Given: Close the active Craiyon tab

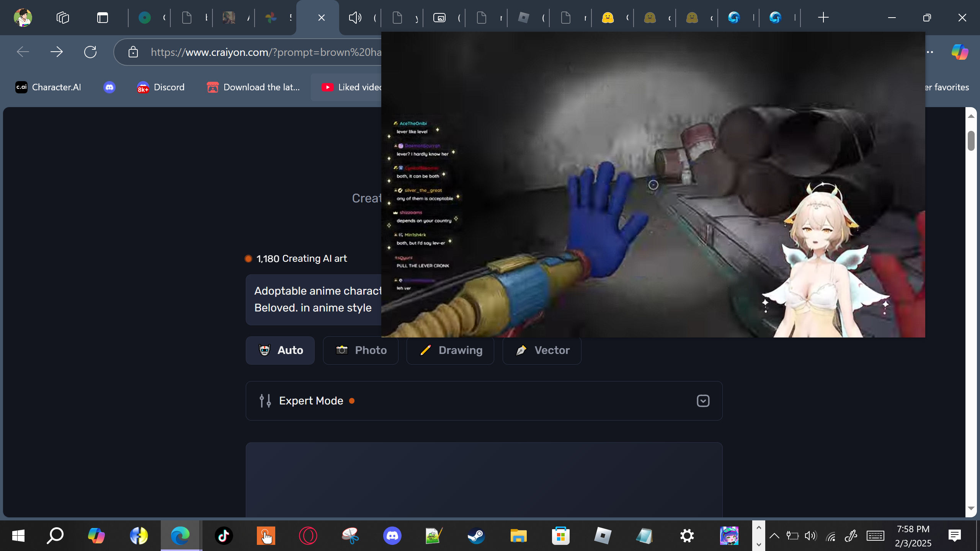Looking at the screenshot, I should pyautogui.click(x=322, y=18).
